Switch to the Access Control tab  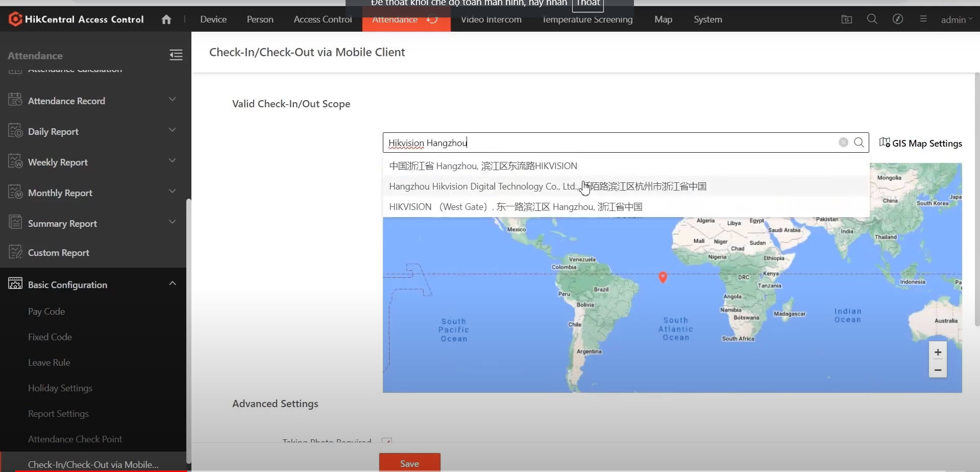point(323,19)
